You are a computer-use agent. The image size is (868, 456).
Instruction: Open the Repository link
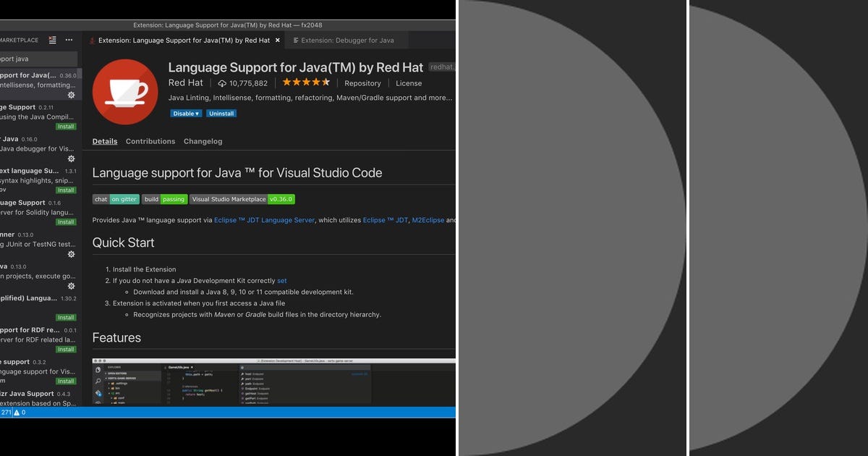coord(362,83)
